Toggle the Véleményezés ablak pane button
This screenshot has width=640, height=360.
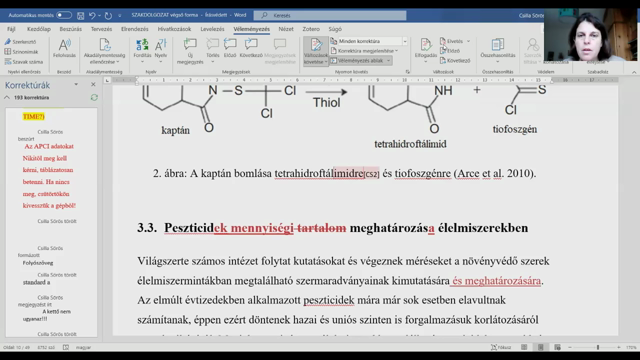(357, 60)
